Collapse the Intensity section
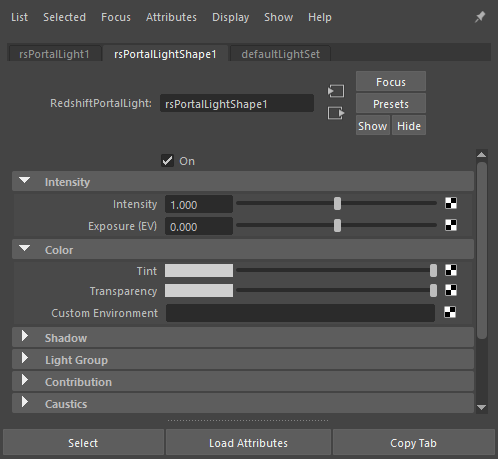This screenshot has height=459, width=498. click(x=25, y=181)
